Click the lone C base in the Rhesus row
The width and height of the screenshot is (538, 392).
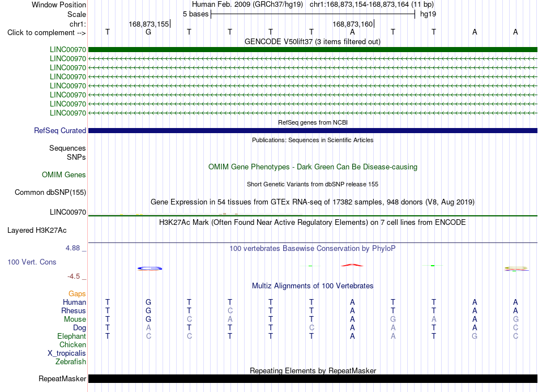(x=230, y=310)
